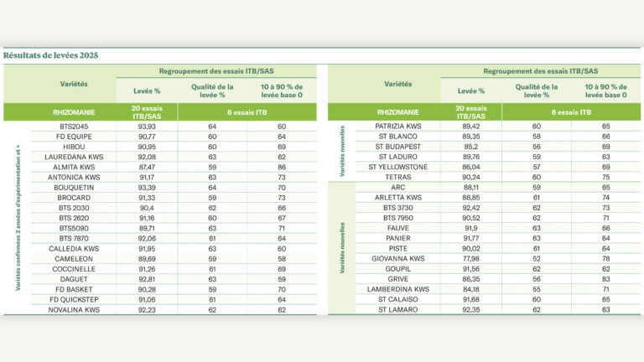Select PATRIZIA KWS in right table
This screenshot has width=644, height=362.
click(x=398, y=126)
